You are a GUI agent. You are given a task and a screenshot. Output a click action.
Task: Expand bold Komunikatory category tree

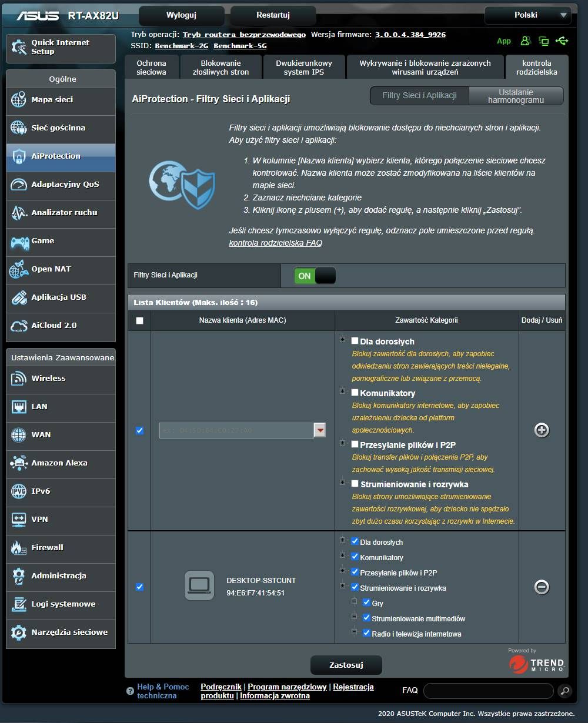342,391
